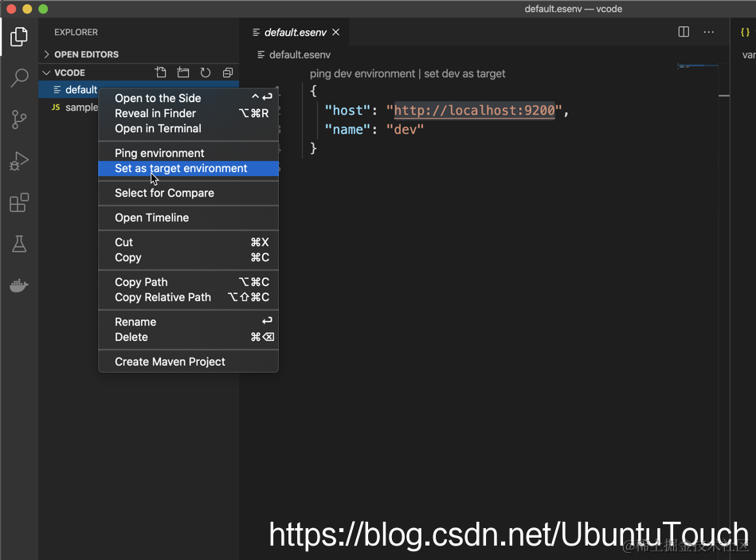This screenshot has width=756, height=560.
Task: Click the New File icon in VCODE header
Action: tap(161, 72)
